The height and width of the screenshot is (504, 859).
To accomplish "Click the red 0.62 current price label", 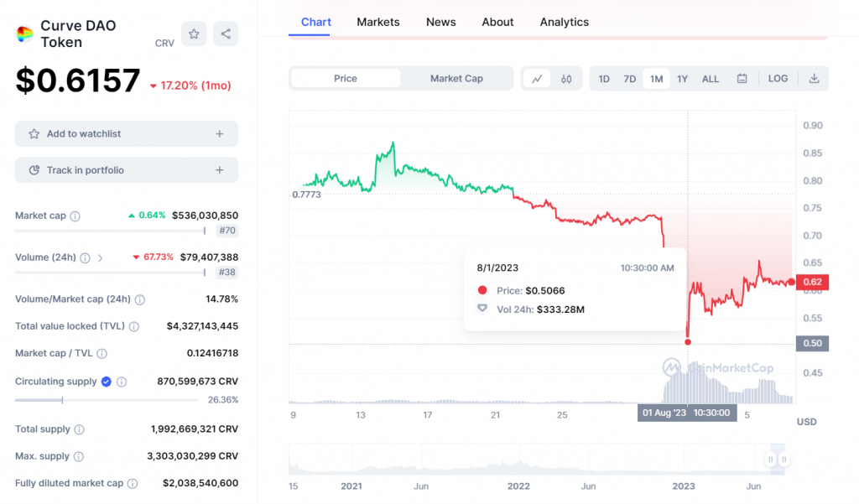I will pyautogui.click(x=812, y=282).
